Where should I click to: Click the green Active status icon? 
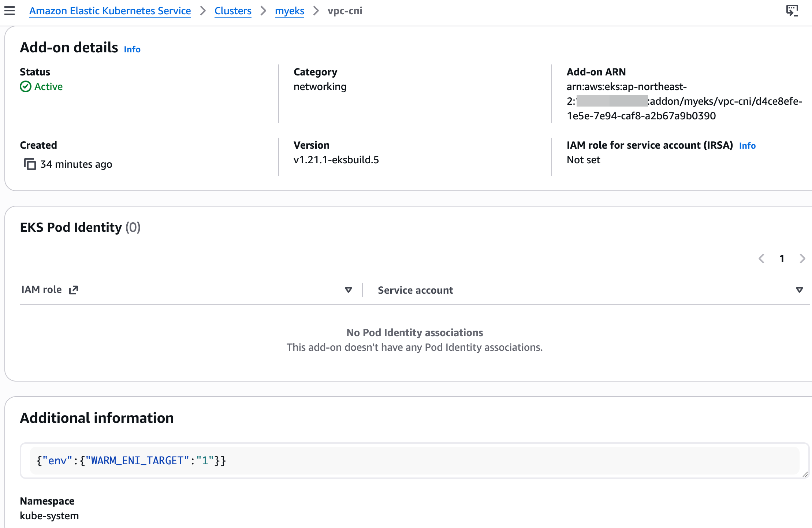[25, 87]
